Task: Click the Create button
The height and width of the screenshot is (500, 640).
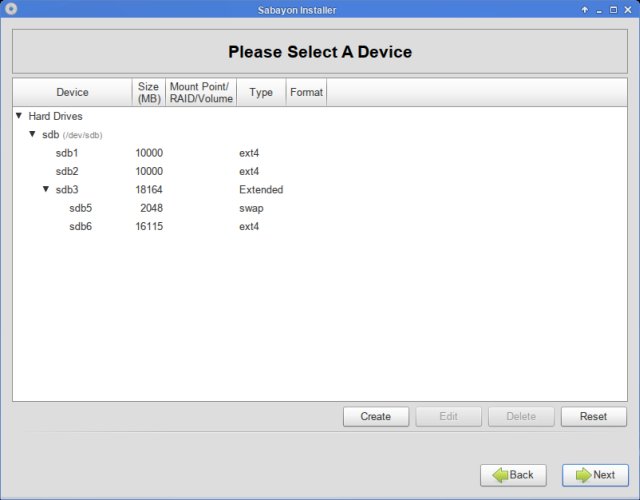Action: tap(376, 416)
